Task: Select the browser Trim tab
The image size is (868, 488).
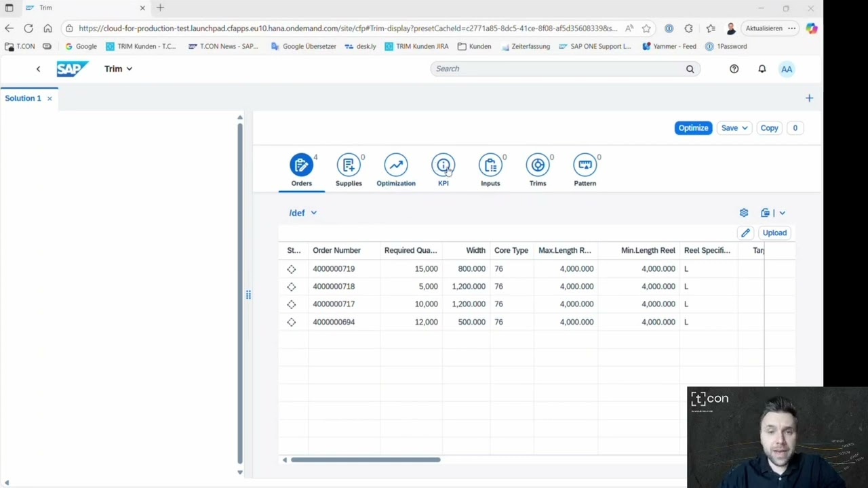Action: tap(45, 7)
